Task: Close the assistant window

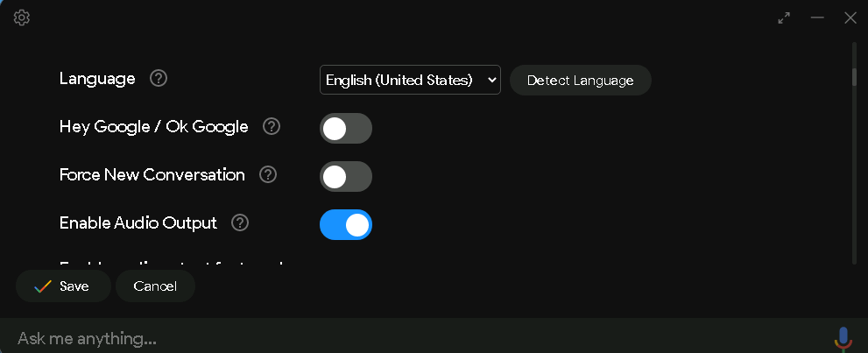Action: [x=850, y=18]
